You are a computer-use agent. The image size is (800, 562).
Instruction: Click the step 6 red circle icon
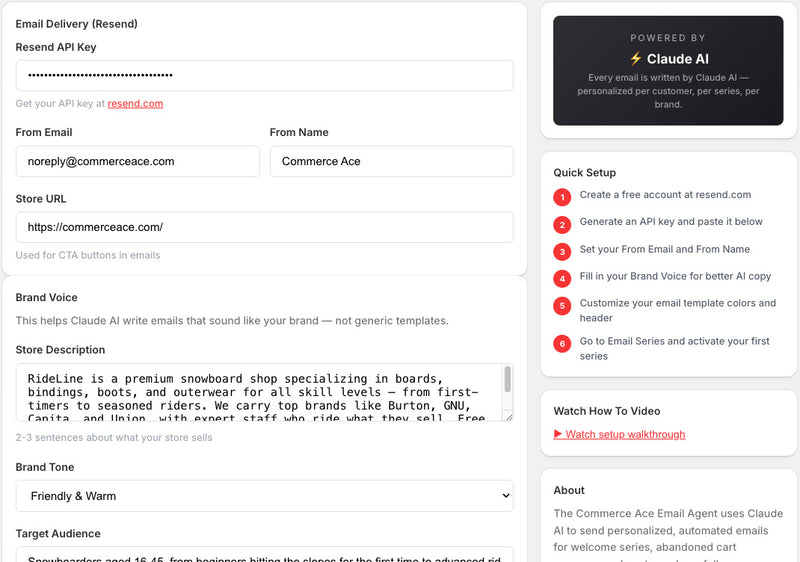tap(562, 344)
